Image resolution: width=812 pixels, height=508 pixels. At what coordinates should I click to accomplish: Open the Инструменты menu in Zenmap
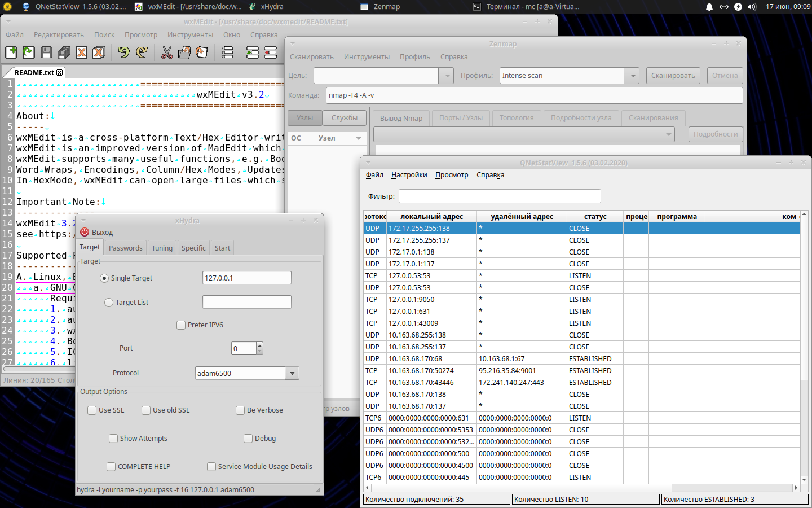367,57
